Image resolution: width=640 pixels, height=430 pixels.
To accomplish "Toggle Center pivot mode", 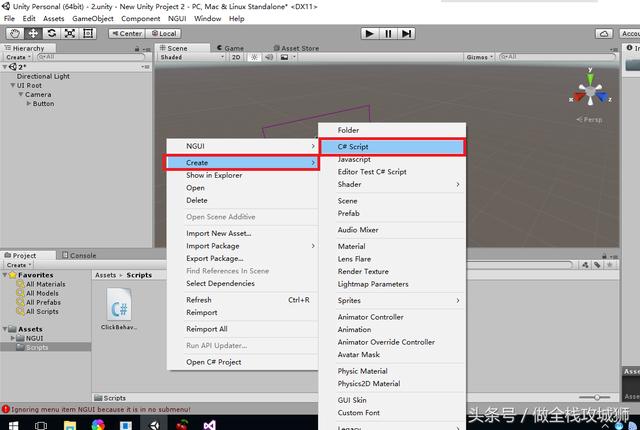I will [127, 33].
